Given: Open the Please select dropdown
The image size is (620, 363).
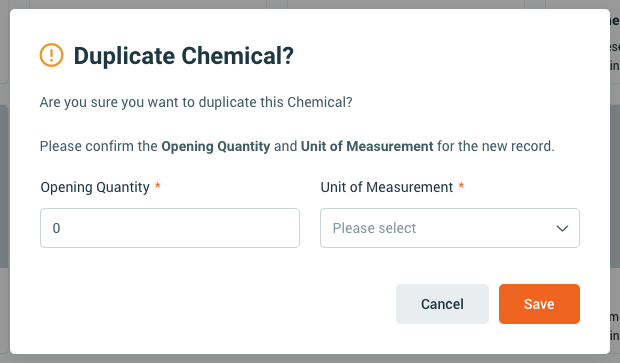Looking at the screenshot, I should tap(450, 228).
